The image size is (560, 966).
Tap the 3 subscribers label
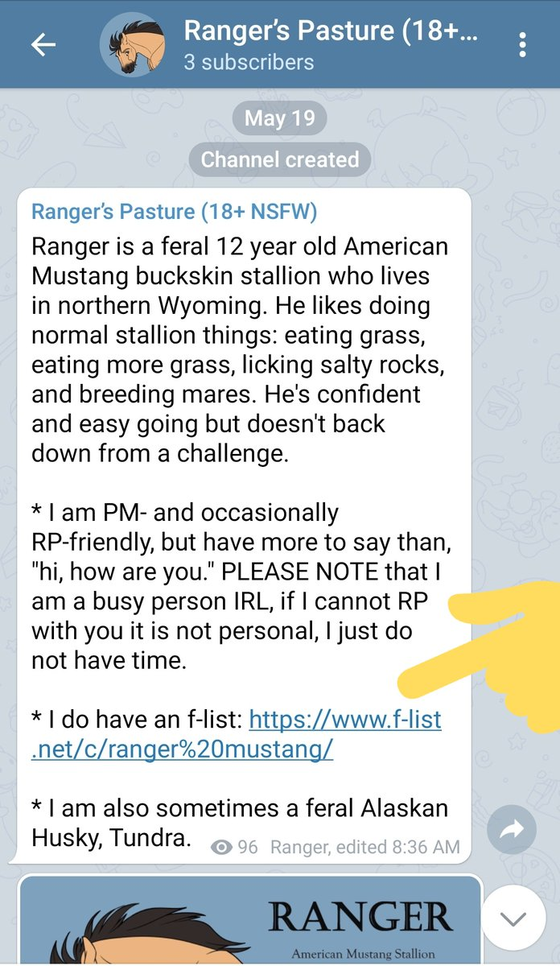(249, 62)
